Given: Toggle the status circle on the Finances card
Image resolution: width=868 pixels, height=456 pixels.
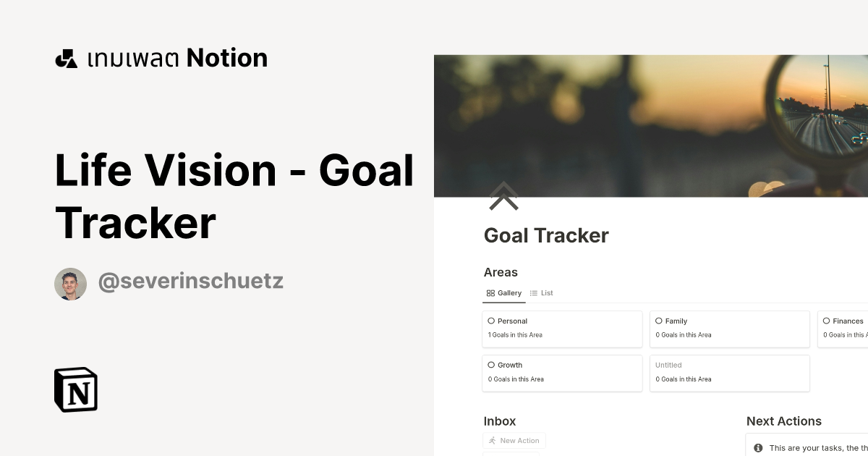Looking at the screenshot, I should (827, 321).
